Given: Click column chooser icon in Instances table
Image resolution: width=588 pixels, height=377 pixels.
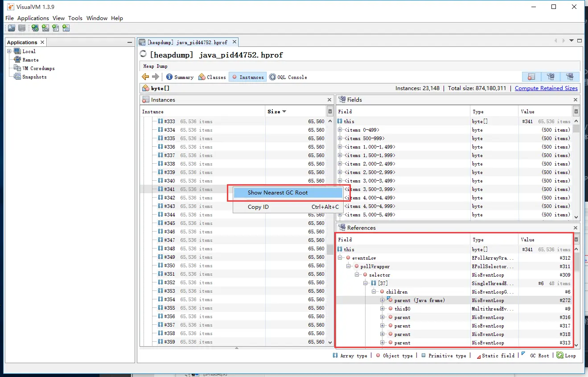Looking at the screenshot, I should tap(330, 112).
